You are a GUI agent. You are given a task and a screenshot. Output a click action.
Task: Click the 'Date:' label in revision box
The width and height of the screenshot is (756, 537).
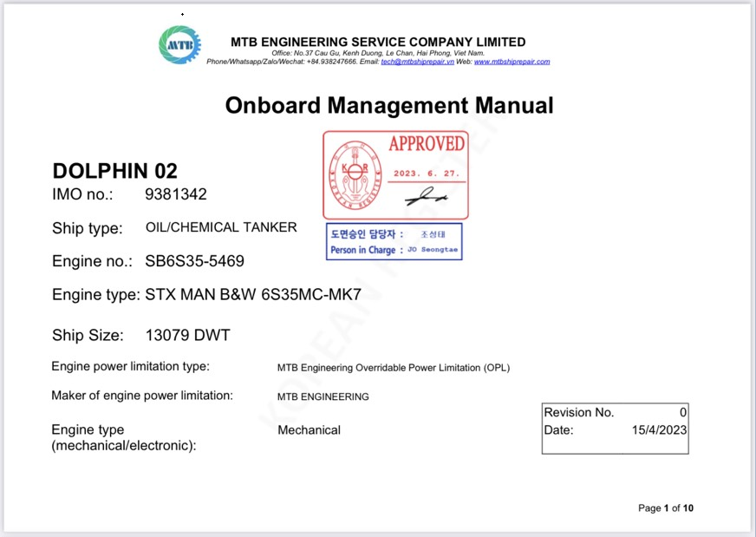[x=559, y=430]
